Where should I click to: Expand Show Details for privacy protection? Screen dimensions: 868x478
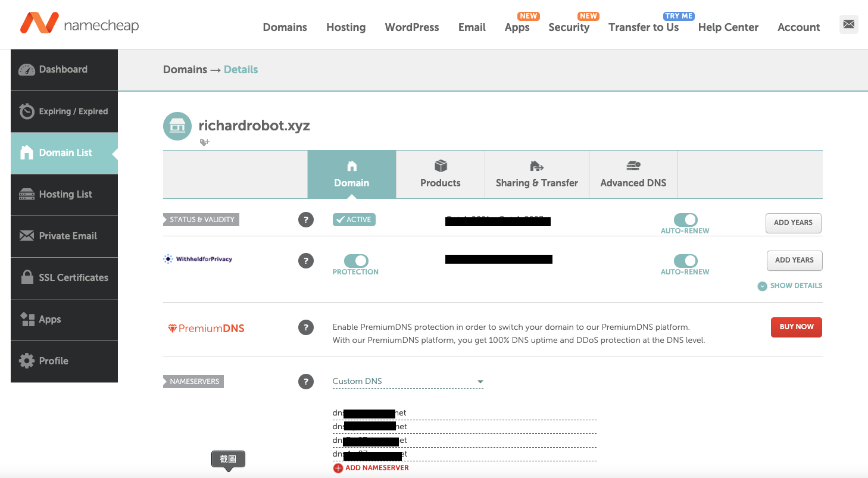(789, 286)
